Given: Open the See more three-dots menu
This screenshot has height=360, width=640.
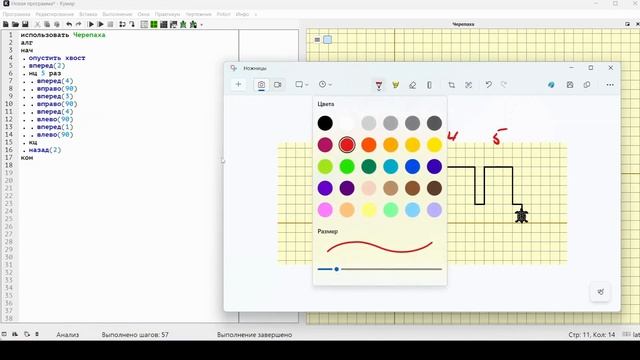Looking at the screenshot, I should pos(610,85).
